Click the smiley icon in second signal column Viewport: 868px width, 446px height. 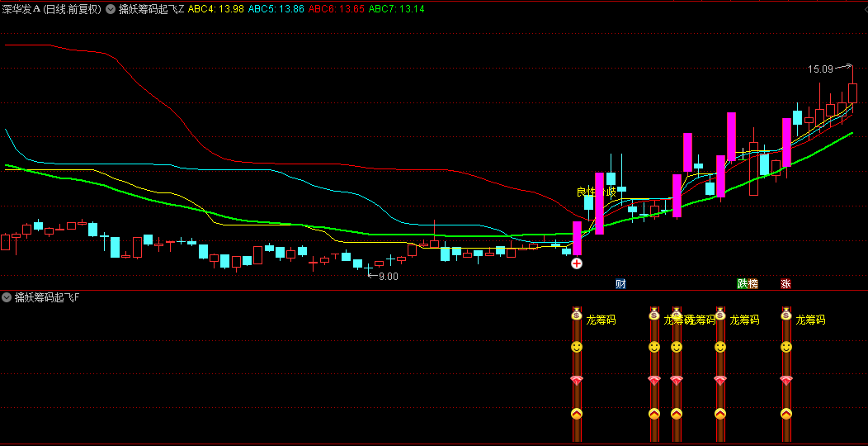click(654, 347)
